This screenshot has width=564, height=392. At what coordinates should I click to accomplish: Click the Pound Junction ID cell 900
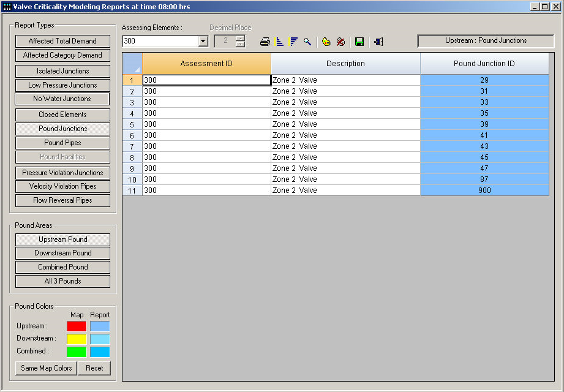click(x=484, y=190)
